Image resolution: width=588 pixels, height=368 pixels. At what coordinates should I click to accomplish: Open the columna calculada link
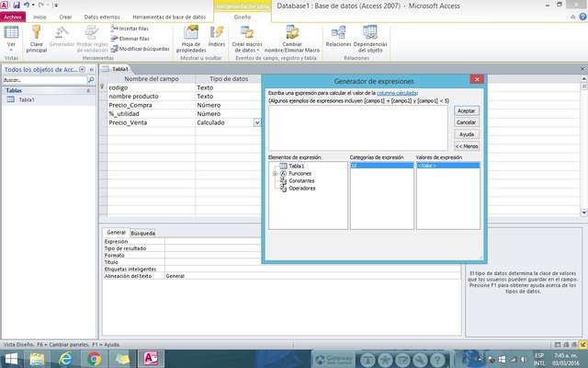[397, 93]
